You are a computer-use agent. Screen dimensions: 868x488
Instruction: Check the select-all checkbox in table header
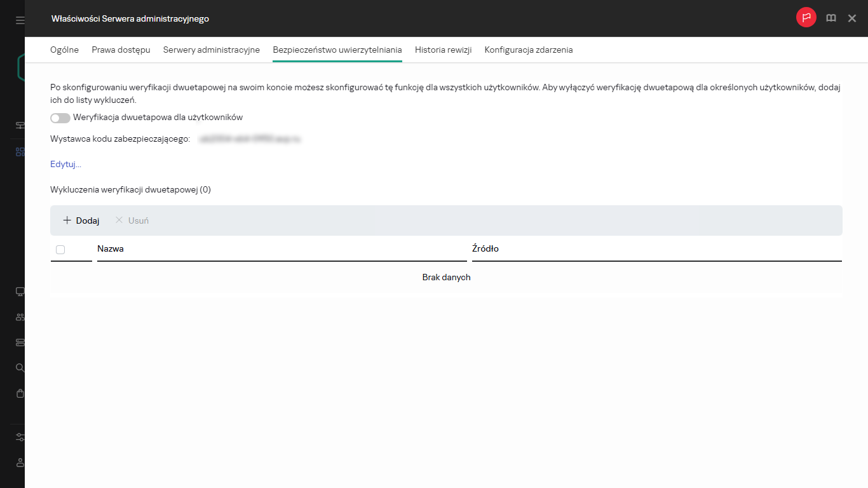pyautogui.click(x=60, y=250)
